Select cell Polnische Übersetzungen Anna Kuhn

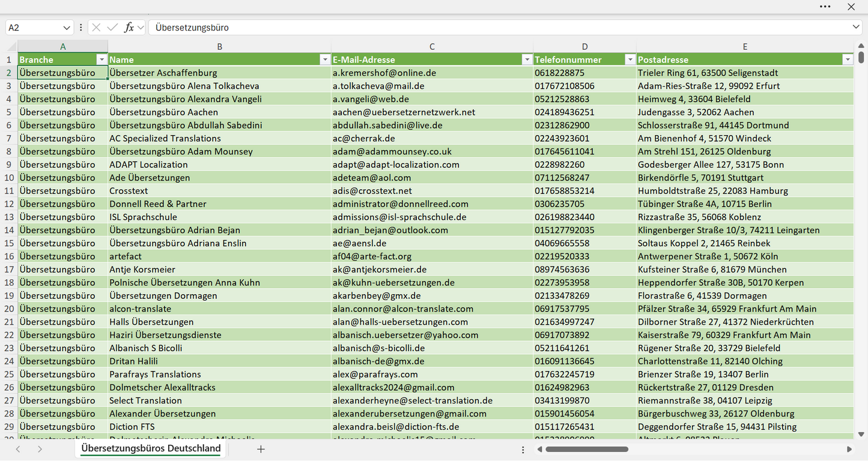[x=220, y=283]
